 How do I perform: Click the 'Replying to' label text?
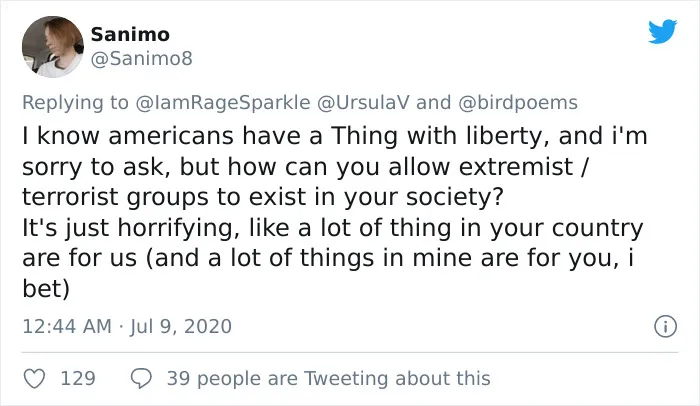click(75, 103)
